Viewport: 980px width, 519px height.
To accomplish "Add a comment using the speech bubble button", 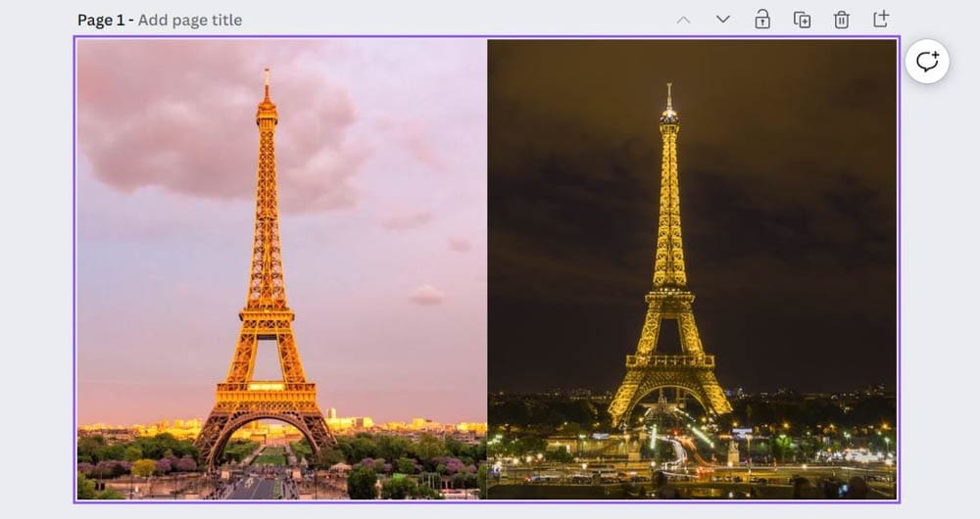I will (927, 62).
